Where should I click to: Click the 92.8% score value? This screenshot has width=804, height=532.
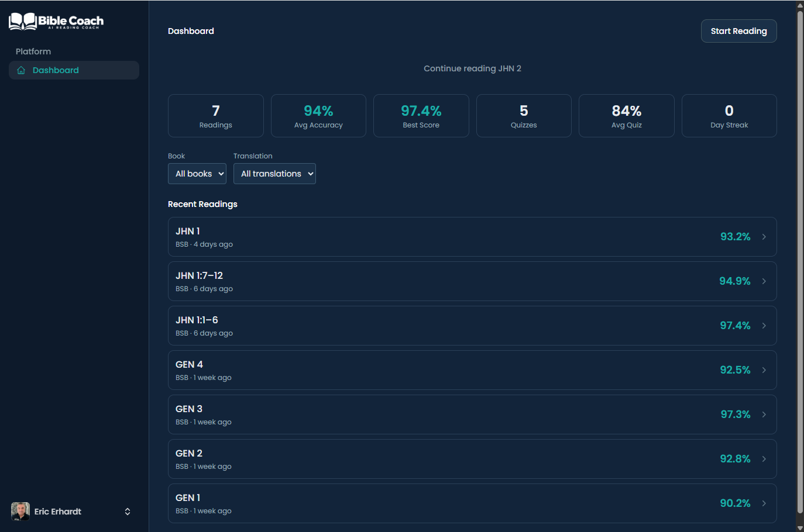click(735, 459)
